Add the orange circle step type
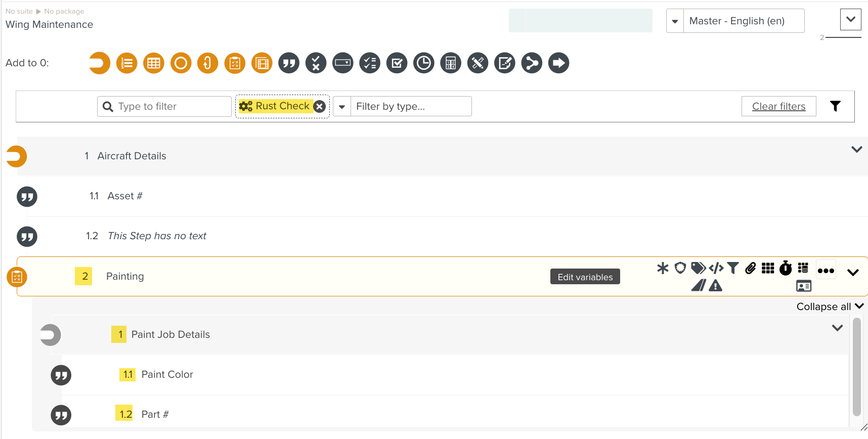 (x=181, y=63)
